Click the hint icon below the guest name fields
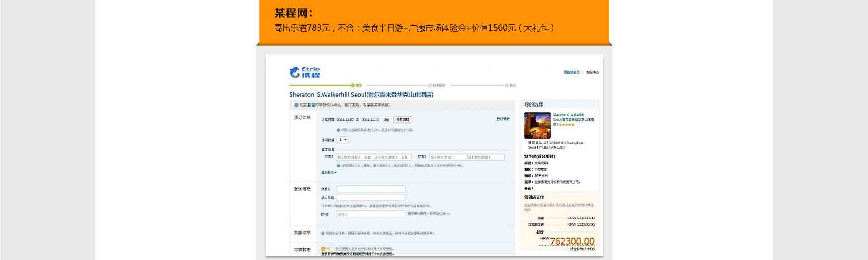 (x=338, y=166)
